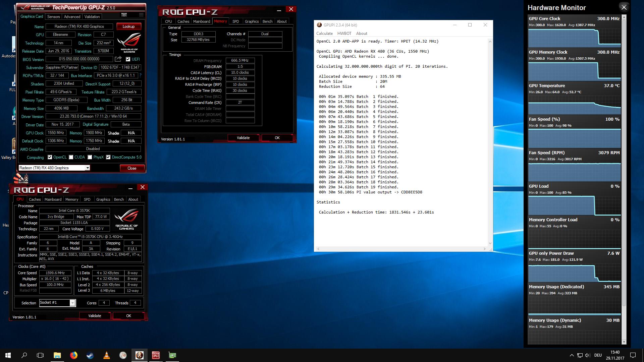Open the GPU selection dropdown in GPU-Z
This screenshot has height=362, width=644.
point(88,168)
